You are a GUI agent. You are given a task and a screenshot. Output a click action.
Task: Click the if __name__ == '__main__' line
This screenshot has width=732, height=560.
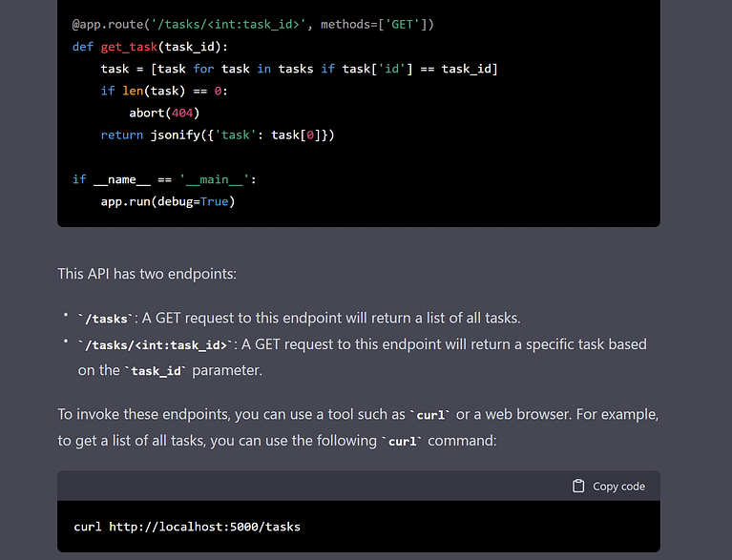[x=164, y=179]
